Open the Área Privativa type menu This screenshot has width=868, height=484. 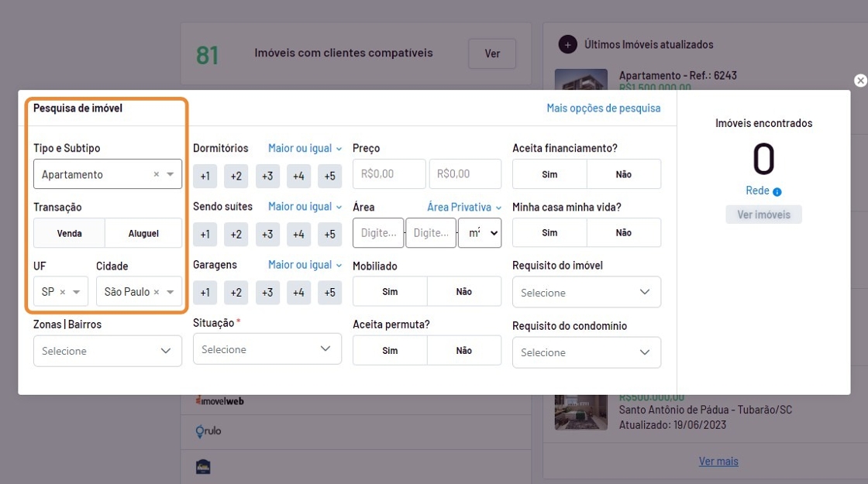pos(463,207)
